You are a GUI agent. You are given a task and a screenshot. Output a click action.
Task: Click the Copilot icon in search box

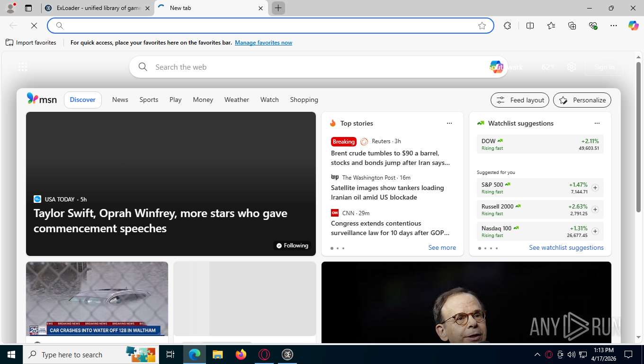[x=496, y=67]
